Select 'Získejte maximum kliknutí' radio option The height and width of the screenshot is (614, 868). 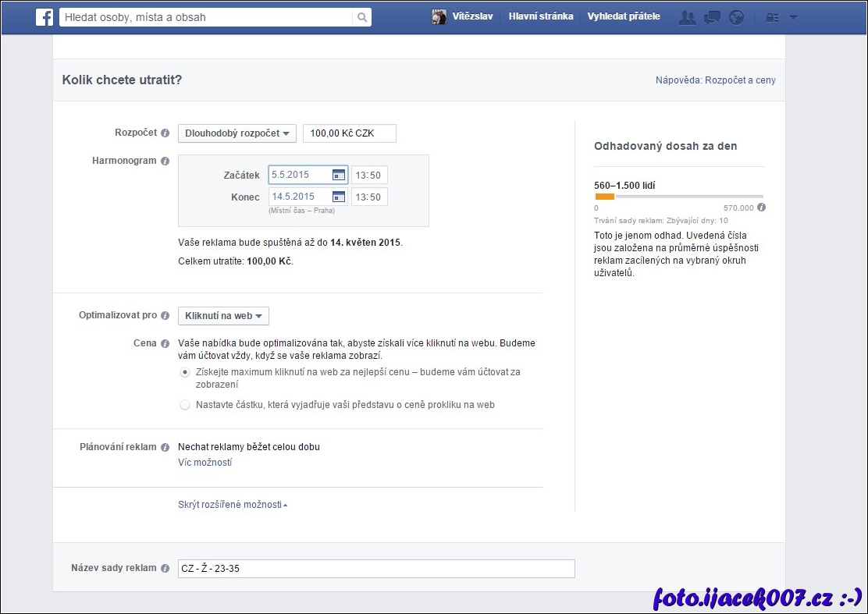185,373
